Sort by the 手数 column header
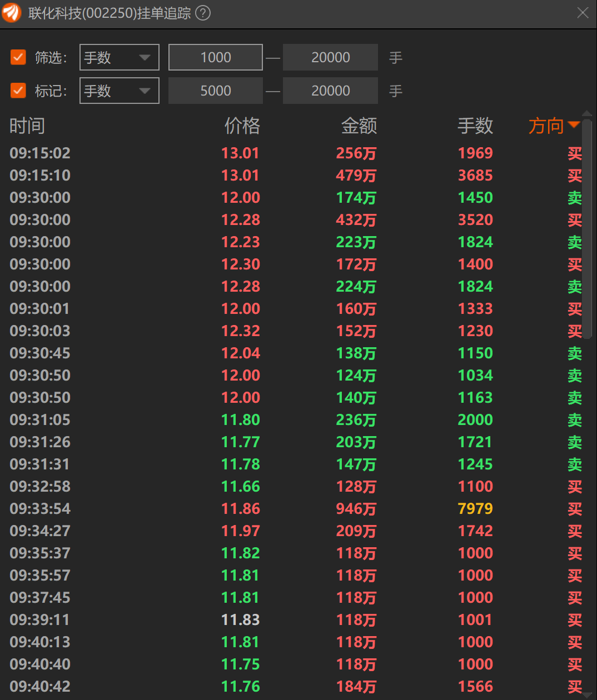 (x=475, y=126)
